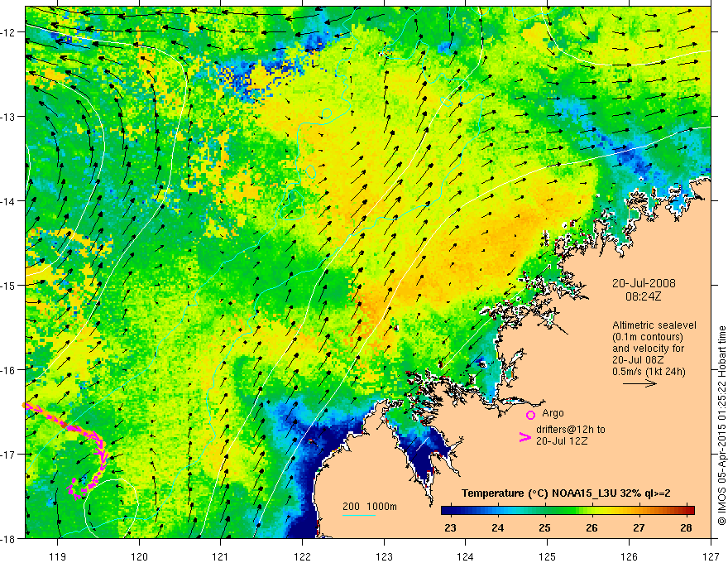The height and width of the screenshot is (563, 728).
Task: Click the 25 tick label on colorbar
Action: (x=544, y=527)
